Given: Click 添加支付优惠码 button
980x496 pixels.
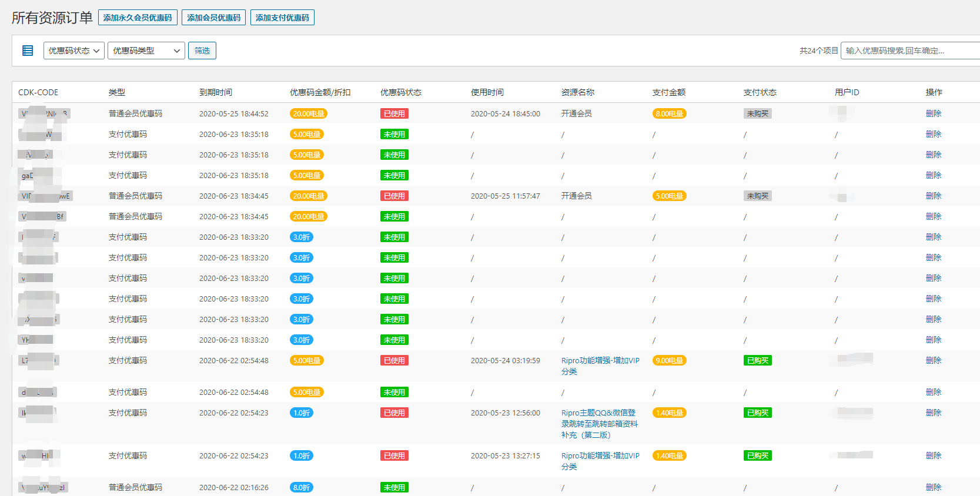Looking at the screenshot, I should [282, 18].
